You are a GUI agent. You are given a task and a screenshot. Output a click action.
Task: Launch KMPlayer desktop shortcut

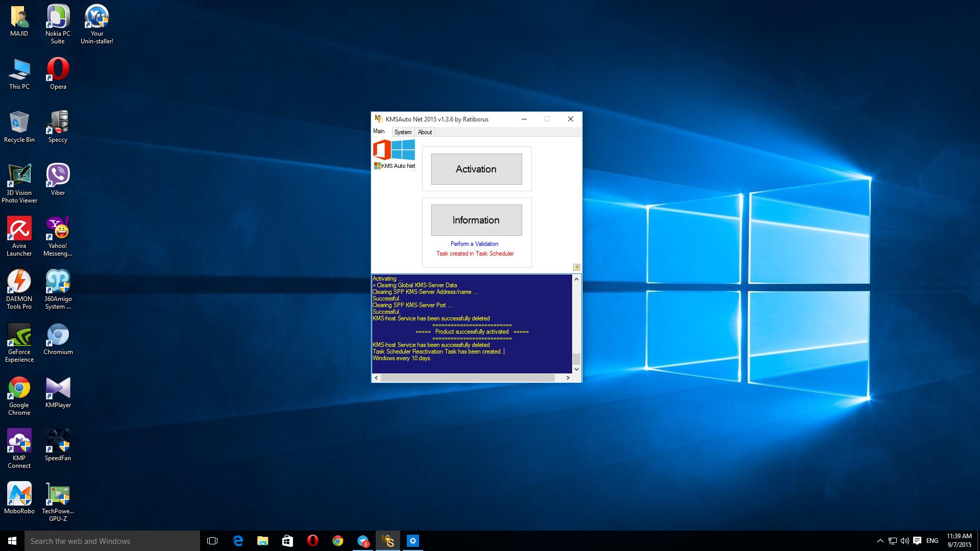tap(58, 393)
